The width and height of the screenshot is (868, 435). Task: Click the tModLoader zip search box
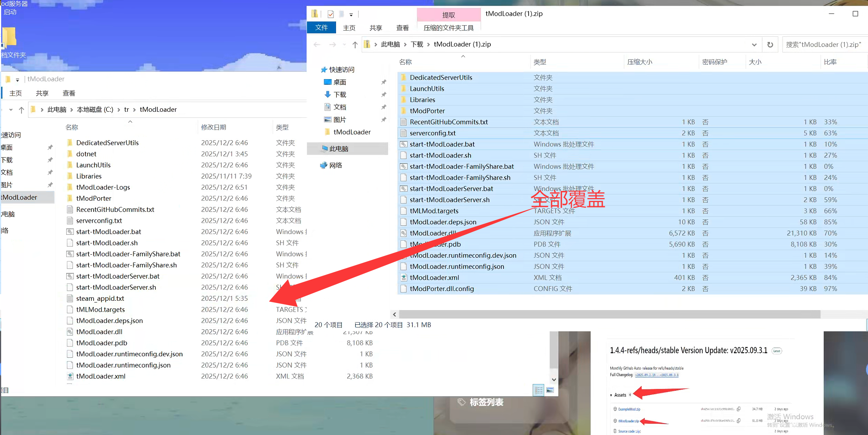click(x=824, y=45)
